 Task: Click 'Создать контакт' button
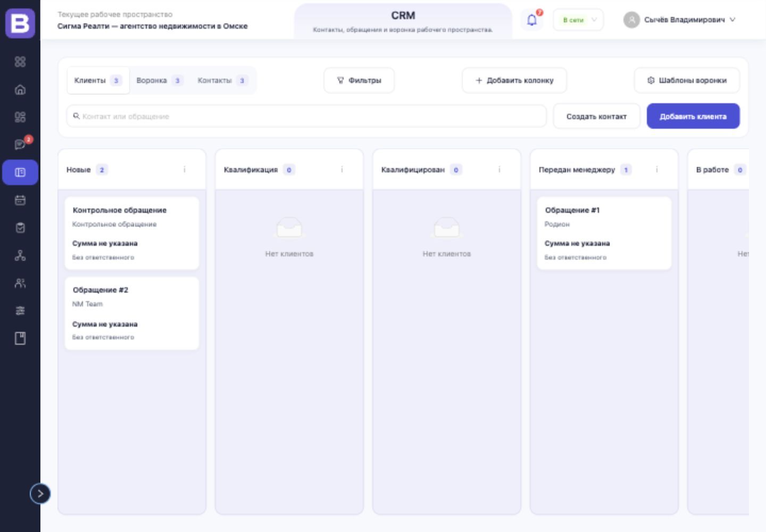click(596, 116)
